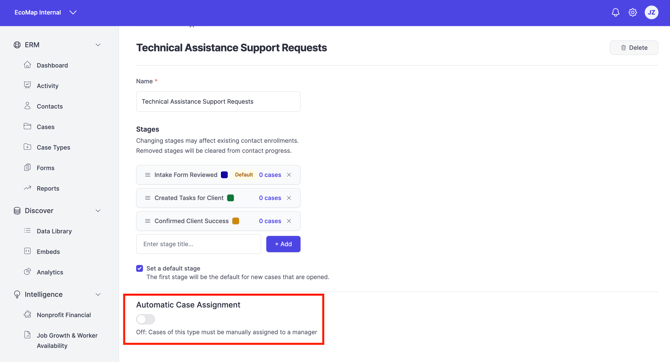Enable the Automatic Case Assignment toggle
This screenshot has height=362, width=670.
click(x=145, y=319)
